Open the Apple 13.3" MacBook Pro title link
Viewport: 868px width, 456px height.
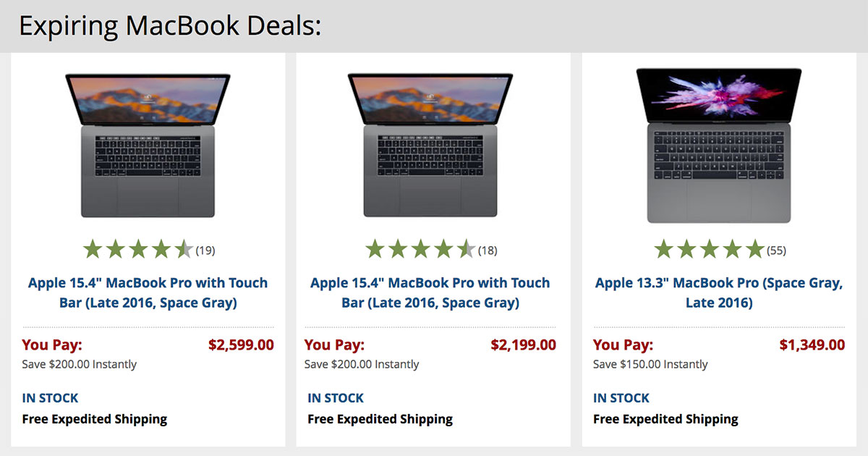point(719,292)
